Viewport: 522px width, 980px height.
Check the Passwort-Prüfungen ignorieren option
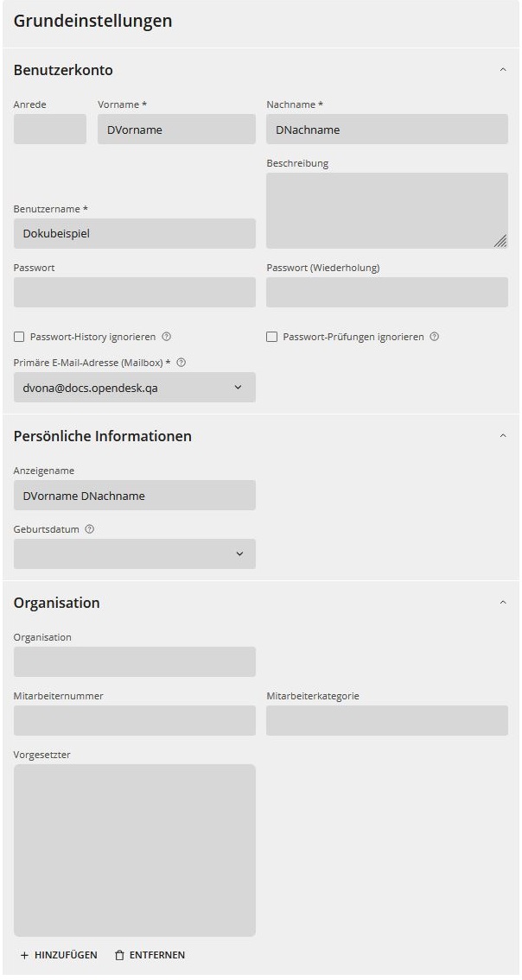point(271,337)
